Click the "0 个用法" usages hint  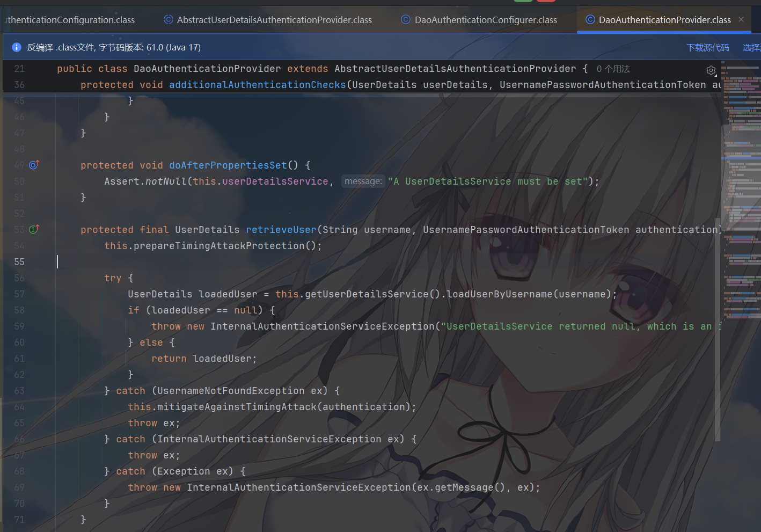[613, 69]
